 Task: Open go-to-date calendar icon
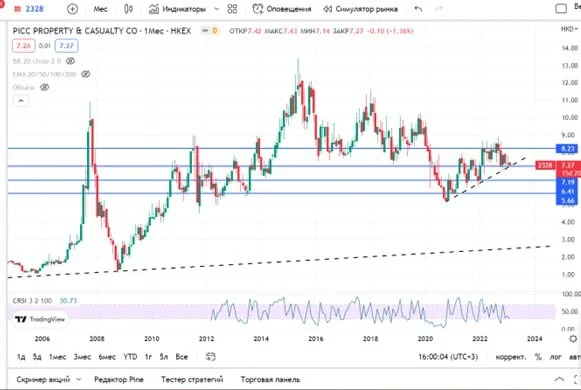(x=211, y=357)
